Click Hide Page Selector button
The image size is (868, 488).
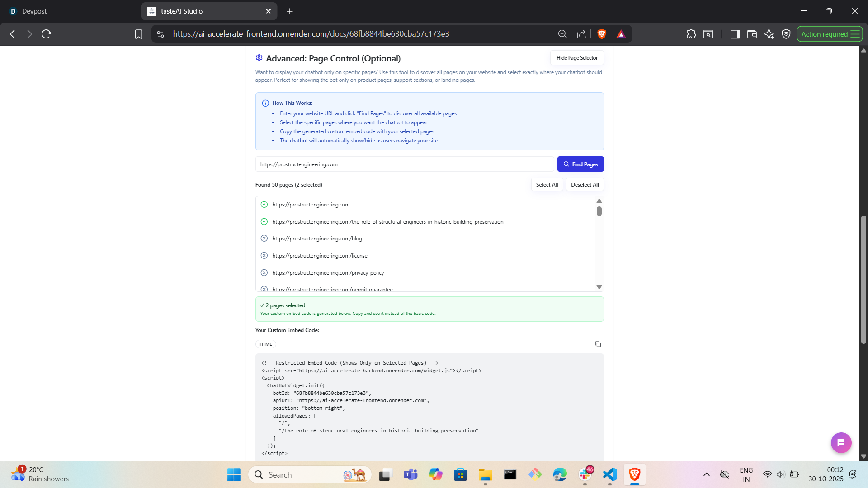point(576,58)
